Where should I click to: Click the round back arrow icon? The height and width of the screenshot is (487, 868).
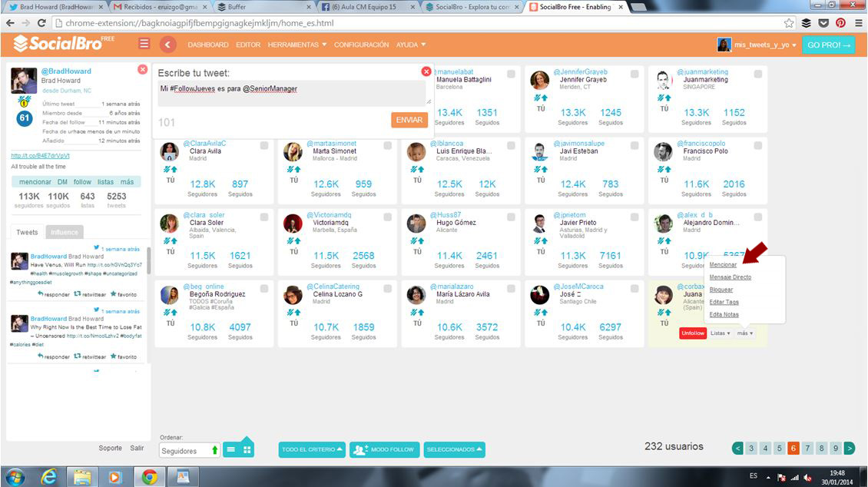[x=168, y=45]
